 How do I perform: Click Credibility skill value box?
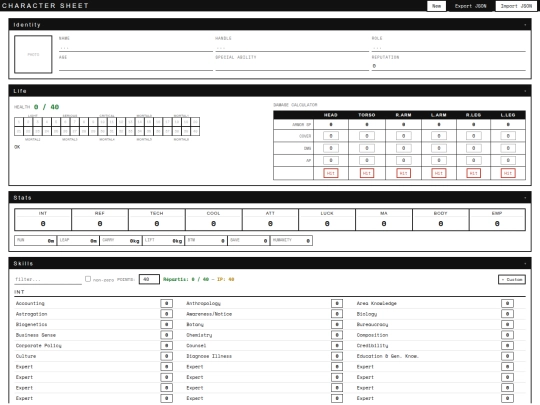click(507, 345)
